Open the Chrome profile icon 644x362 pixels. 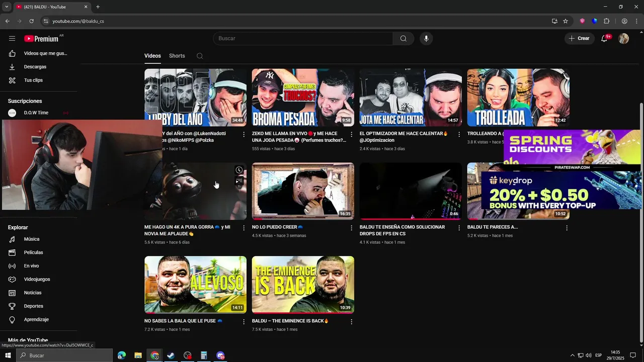coord(624,21)
